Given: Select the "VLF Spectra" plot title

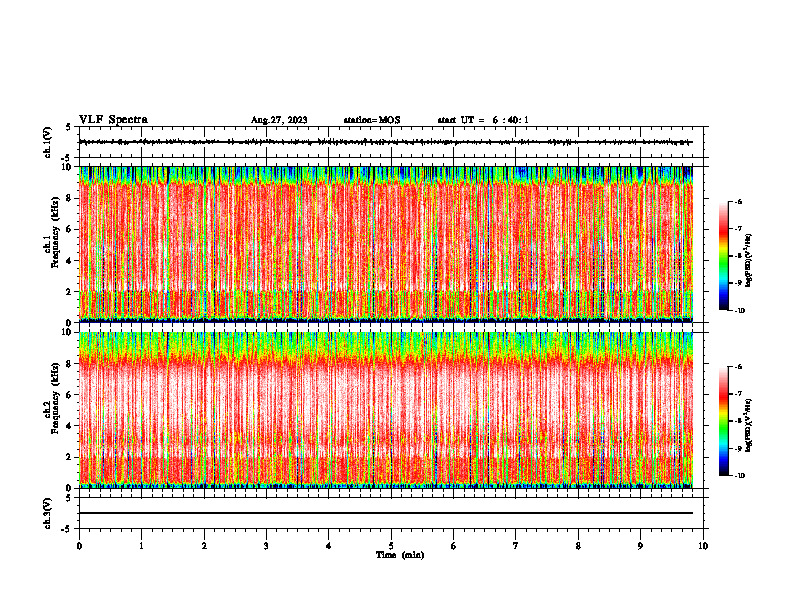Looking at the screenshot, I should point(113,120).
